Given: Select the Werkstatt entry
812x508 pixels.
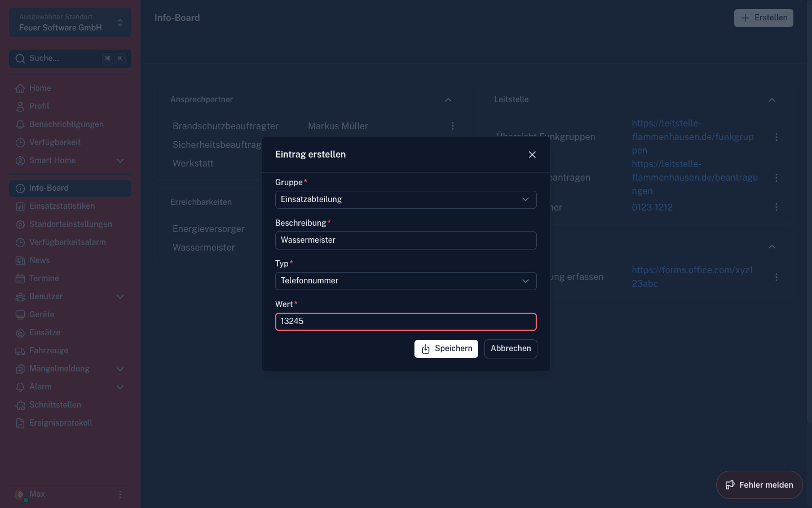Looking at the screenshot, I should click(x=193, y=163).
